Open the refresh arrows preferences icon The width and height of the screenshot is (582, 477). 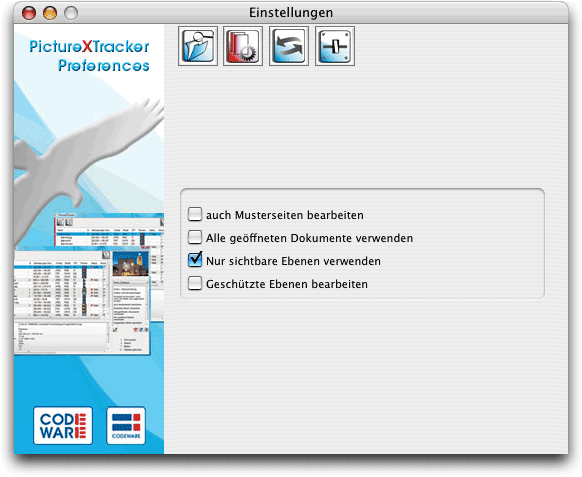coord(289,46)
